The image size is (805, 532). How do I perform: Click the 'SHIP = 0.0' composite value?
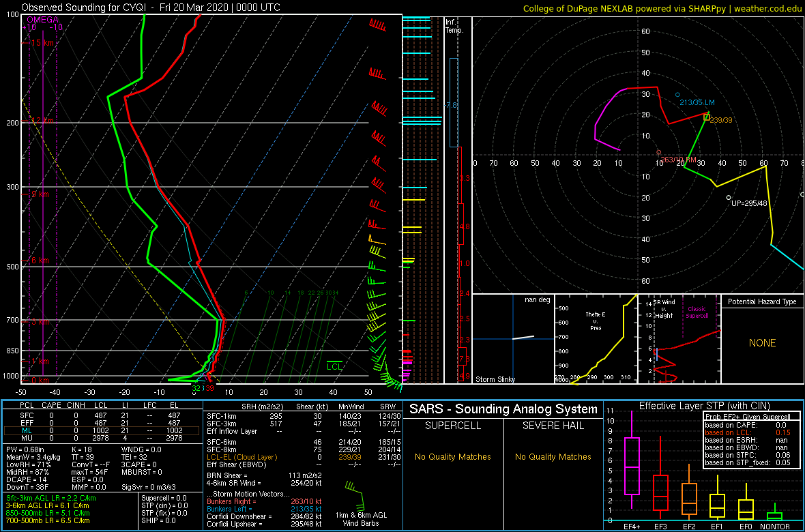point(158,520)
